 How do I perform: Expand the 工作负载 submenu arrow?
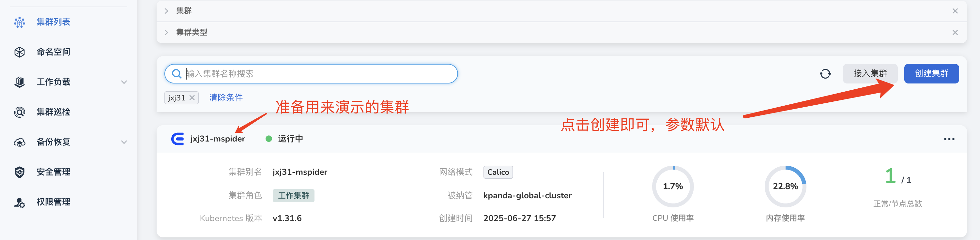coord(124,82)
